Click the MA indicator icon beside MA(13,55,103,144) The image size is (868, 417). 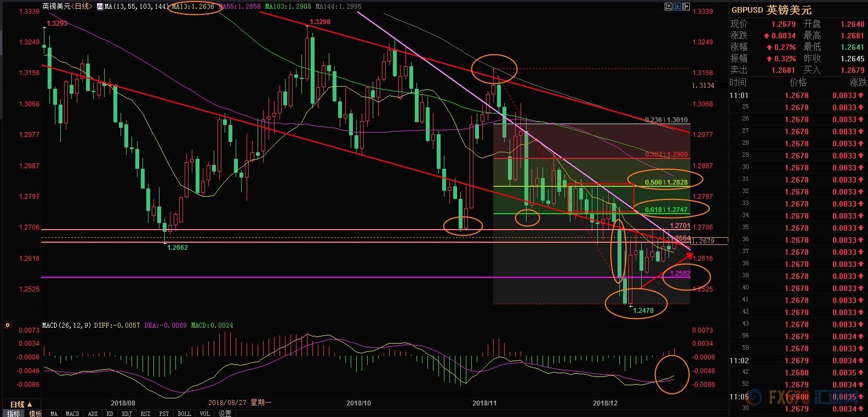(99, 7)
